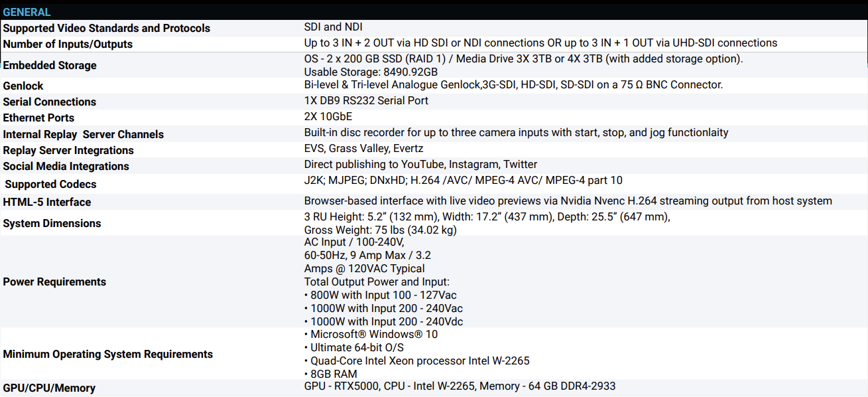Image resolution: width=868 pixels, height=397 pixels.
Task: Click the '2X 10GbE' value
Action: point(328,117)
